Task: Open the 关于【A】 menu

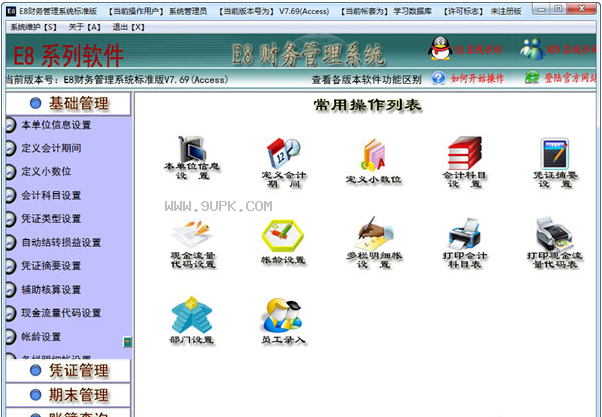Action: point(85,27)
